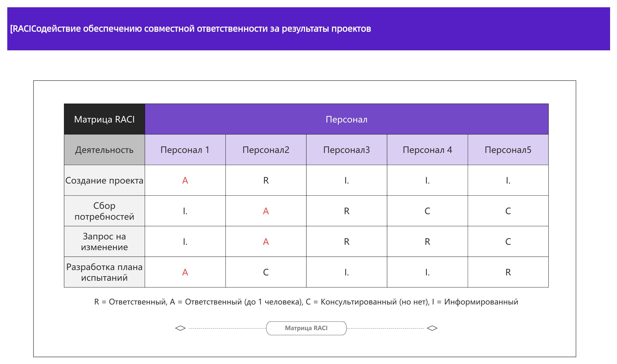Click I under Персонал3 in Разработка плана испытаний row
The height and width of the screenshot is (364, 617).
coord(347,272)
